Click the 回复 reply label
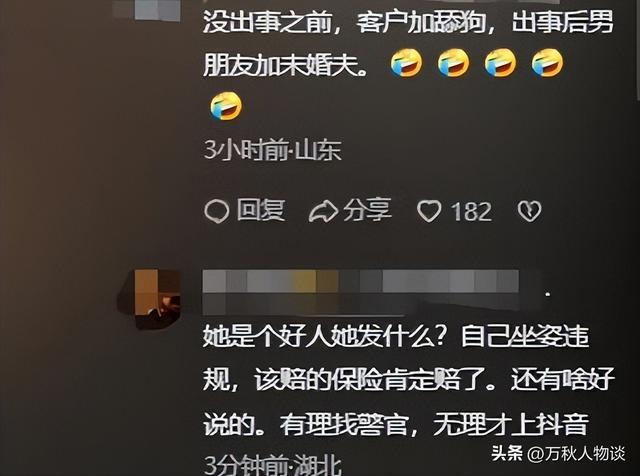Screen dimensions: 640x476 click(x=260, y=210)
